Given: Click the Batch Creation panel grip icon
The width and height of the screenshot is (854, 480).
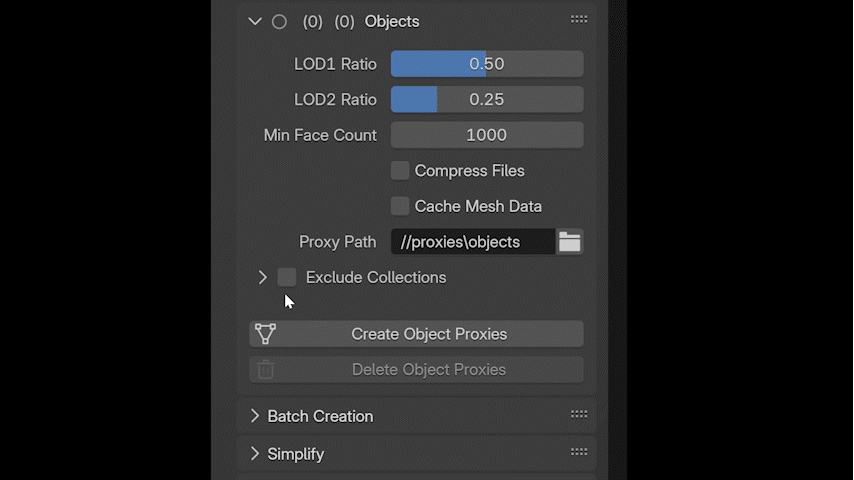Looking at the screenshot, I should click(579, 415).
